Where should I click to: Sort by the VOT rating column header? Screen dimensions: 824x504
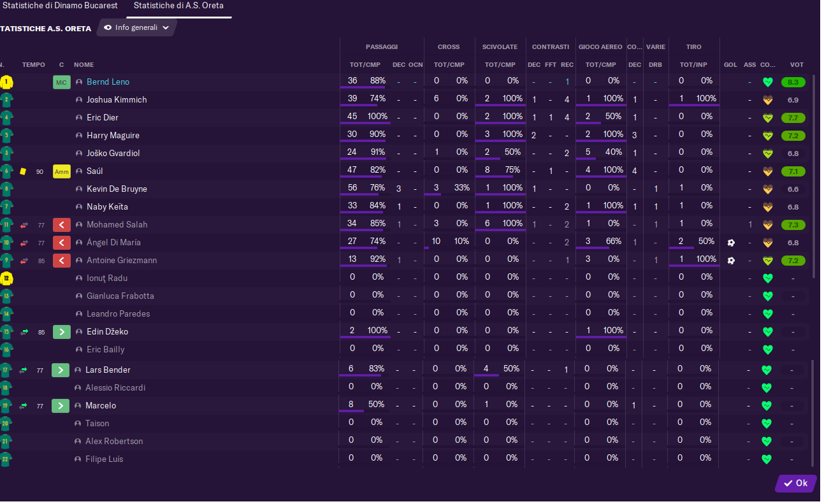coord(797,64)
